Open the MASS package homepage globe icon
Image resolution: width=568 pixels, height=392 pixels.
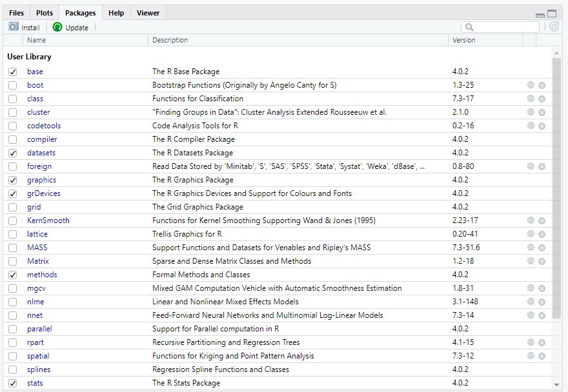529,248
